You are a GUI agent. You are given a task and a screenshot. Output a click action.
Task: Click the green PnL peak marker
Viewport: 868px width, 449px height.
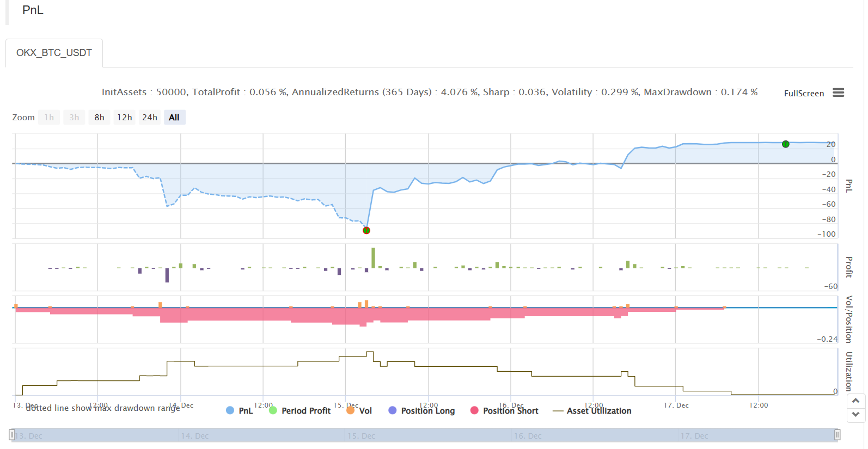(785, 144)
